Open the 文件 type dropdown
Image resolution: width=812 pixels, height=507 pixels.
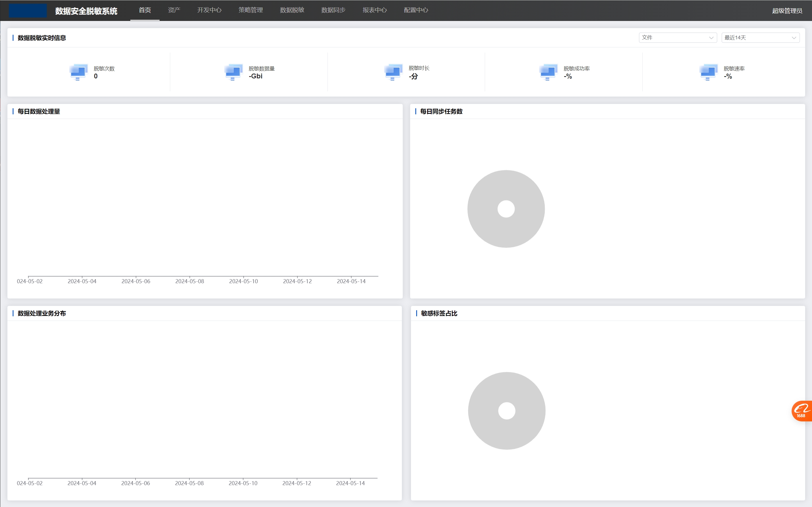tap(678, 38)
